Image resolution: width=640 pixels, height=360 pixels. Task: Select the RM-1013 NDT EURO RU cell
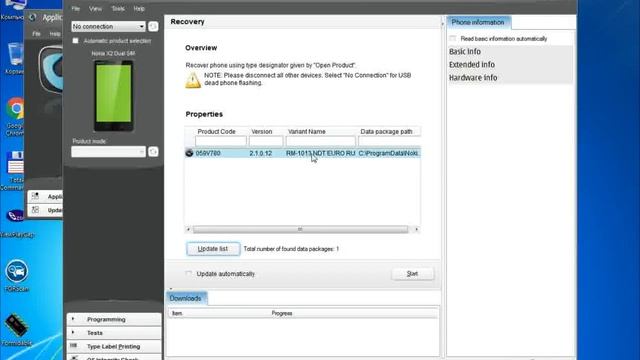[320, 153]
